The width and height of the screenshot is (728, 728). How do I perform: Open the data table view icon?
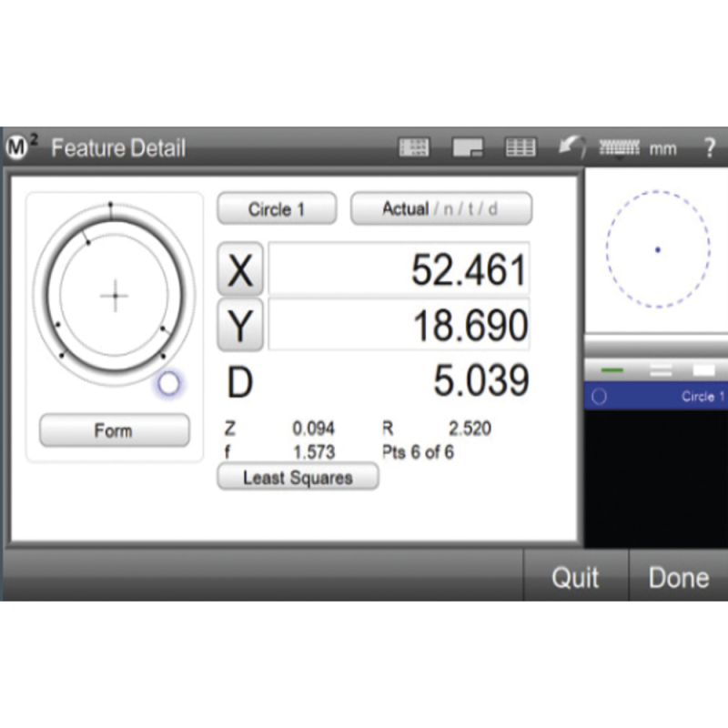(521, 148)
